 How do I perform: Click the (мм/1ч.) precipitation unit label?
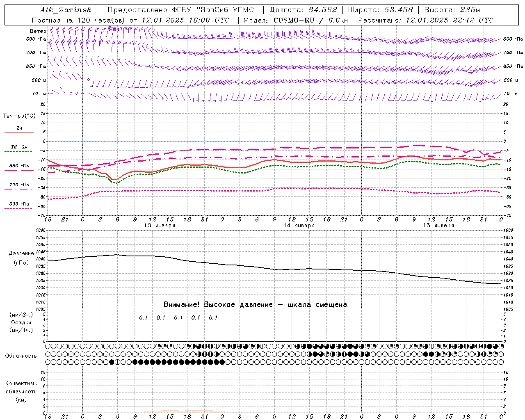tap(21, 330)
